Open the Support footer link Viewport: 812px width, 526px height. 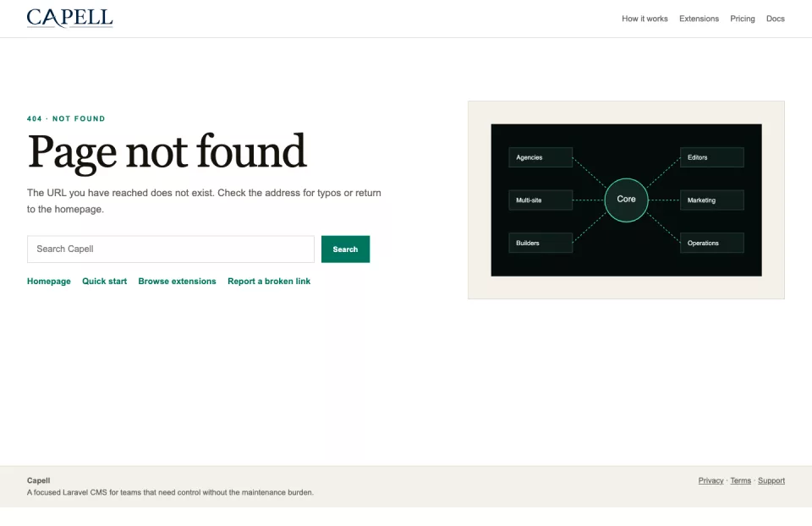tap(771, 480)
